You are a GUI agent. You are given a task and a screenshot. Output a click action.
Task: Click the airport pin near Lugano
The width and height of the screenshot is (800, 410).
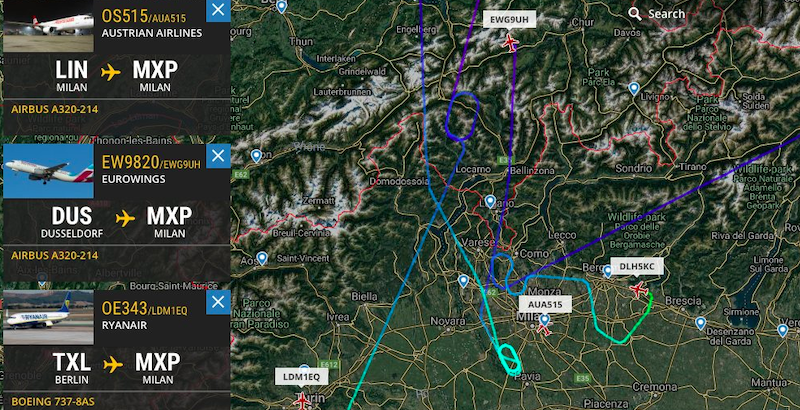490,202
